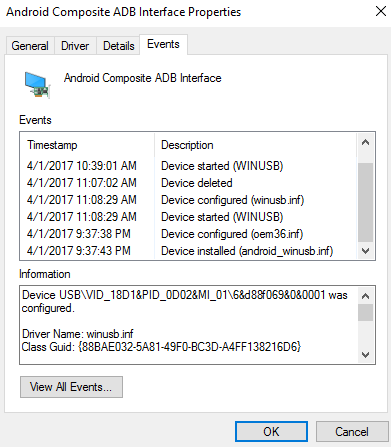Select the 11:08:29 AM Device started (WINUSB) event
This screenshot has height=447, width=391.
[189, 217]
